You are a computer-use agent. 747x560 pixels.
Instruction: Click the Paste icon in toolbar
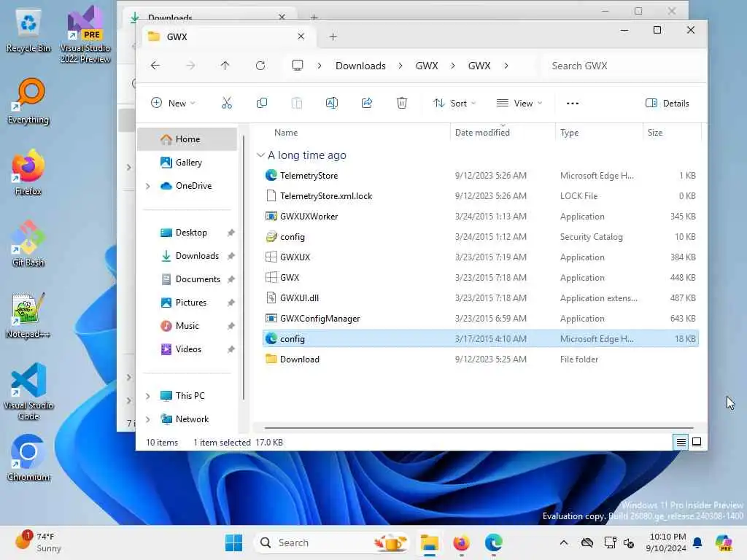pyautogui.click(x=296, y=103)
